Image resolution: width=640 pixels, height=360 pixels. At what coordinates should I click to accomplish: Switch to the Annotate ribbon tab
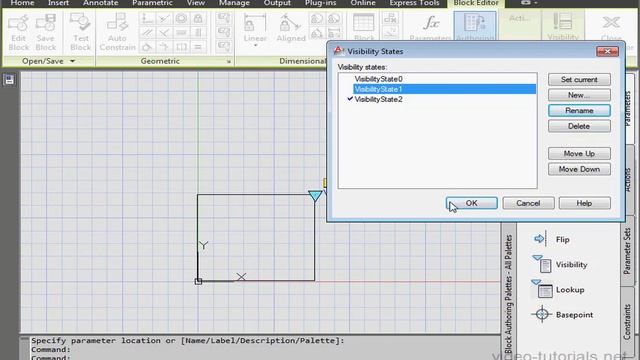[x=100, y=3]
